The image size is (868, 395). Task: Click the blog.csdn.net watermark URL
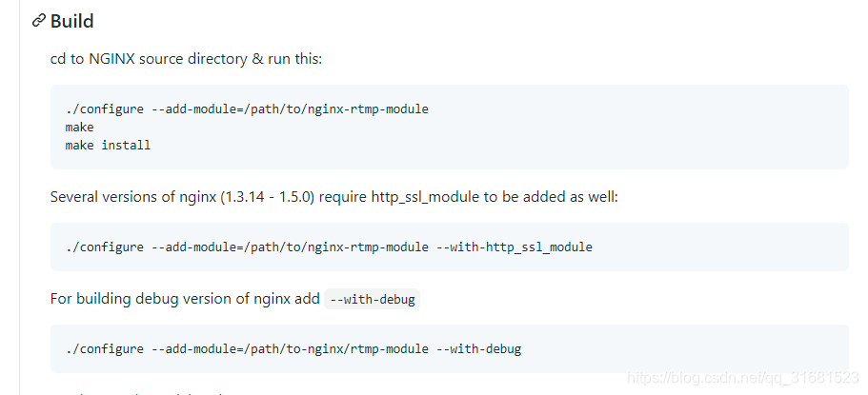tap(743, 378)
